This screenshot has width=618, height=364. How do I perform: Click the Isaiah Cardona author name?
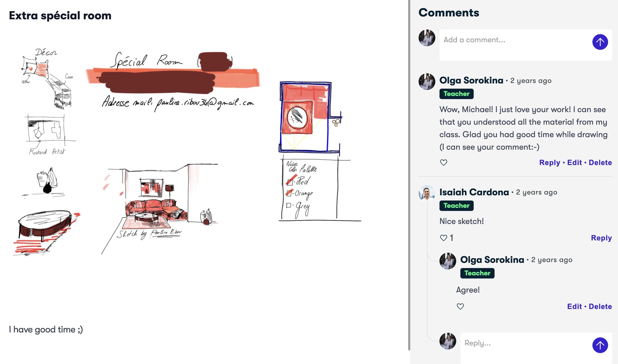point(474,192)
